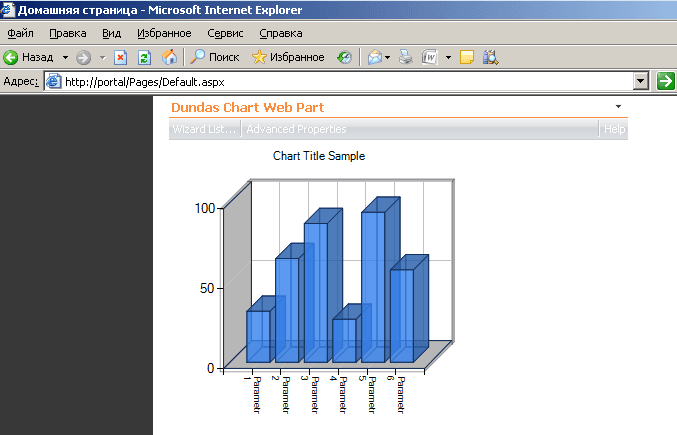The width and height of the screenshot is (677, 435).
Task: Click the Refresh page icon
Action: click(144, 57)
